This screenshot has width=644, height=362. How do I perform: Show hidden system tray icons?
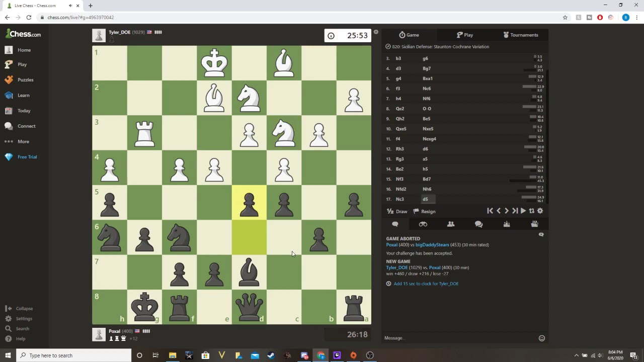577,355
